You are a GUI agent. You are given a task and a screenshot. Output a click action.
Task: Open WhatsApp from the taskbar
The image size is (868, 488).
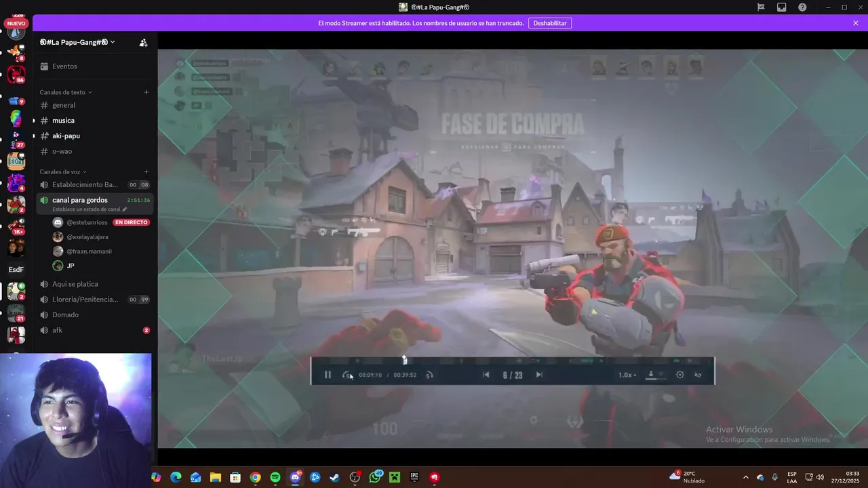(375, 477)
